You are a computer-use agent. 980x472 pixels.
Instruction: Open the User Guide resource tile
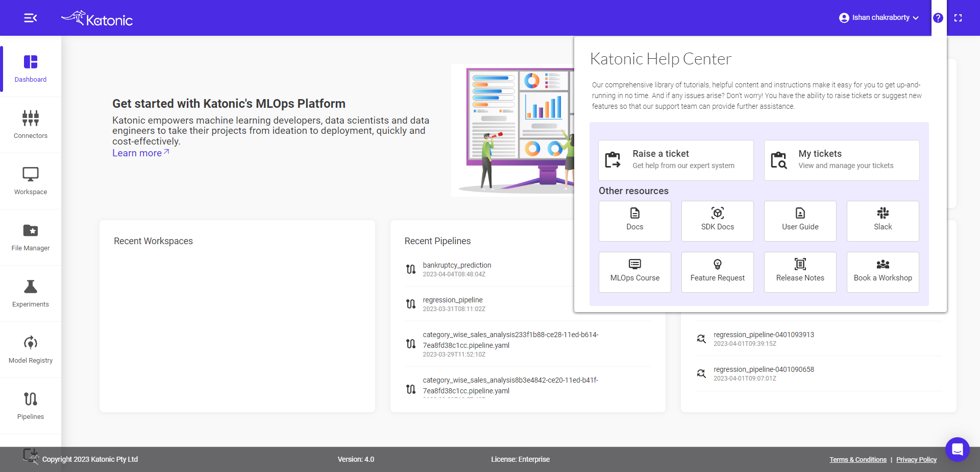[x=800, y=221]
